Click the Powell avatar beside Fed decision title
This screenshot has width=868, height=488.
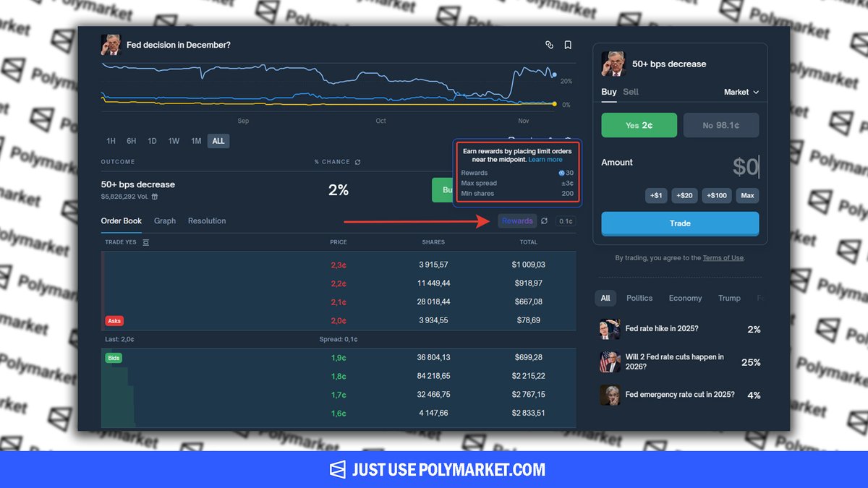click(111, 45)
